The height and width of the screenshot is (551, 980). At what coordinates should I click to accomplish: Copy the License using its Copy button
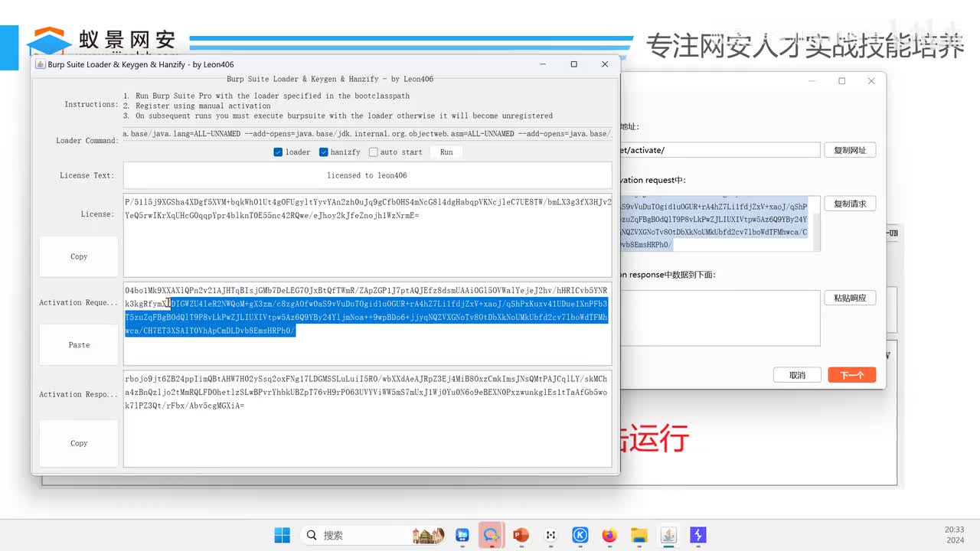[x=79, y=256]
